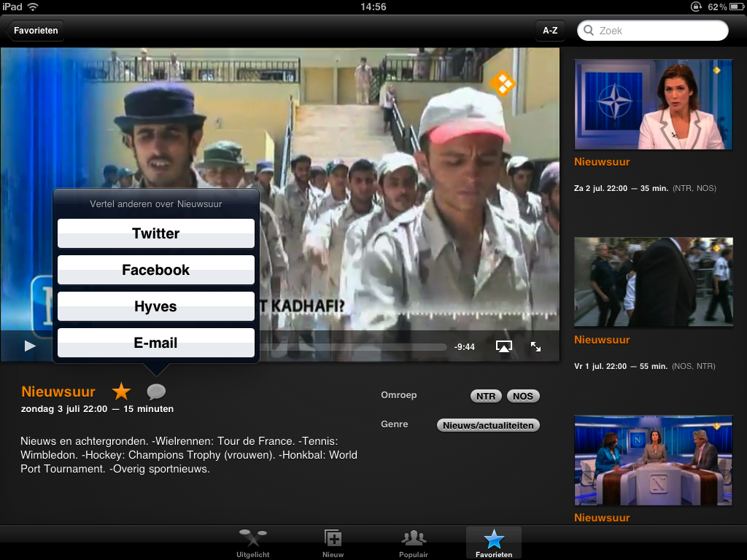Open Nieuwsuur episode with NATO thumbnail
The height and width of the screenshot is (560, 747).
click(653, 104)
